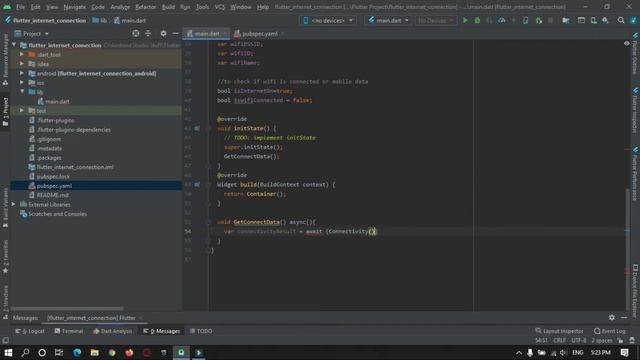Expand External Libraries node
This screenshot has width=640, height=360.
(x=14, y=204)
